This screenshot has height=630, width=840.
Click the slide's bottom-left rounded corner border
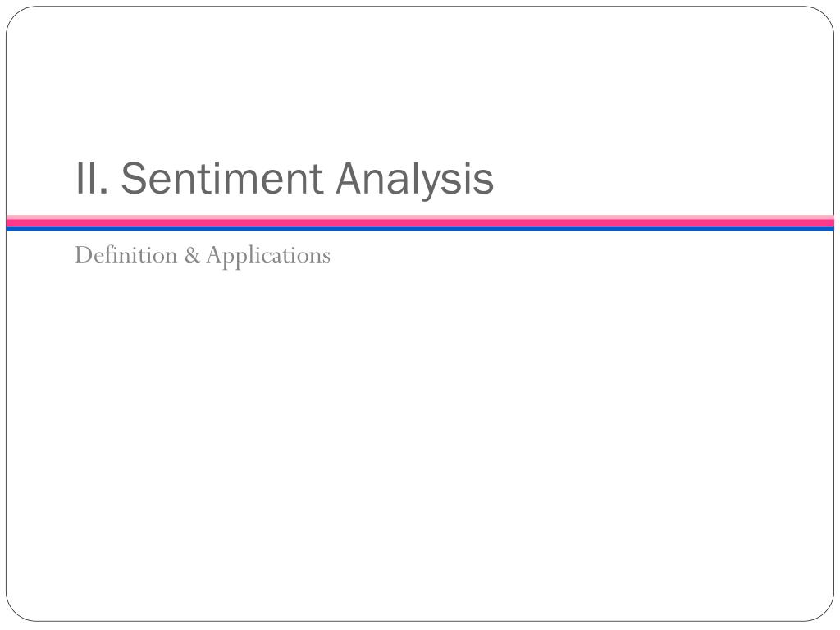tap(16, 612)
